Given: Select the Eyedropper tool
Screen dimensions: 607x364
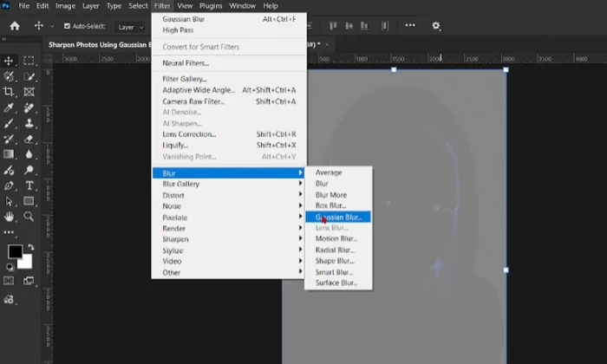Looking at the screenshot, I should (8, 107).
